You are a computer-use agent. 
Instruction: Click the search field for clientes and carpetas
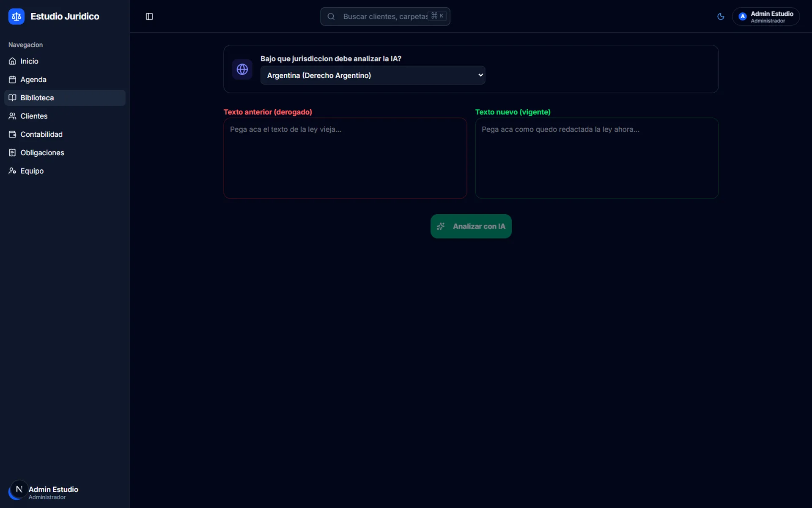pyautogui.click(x=385, y=17)
